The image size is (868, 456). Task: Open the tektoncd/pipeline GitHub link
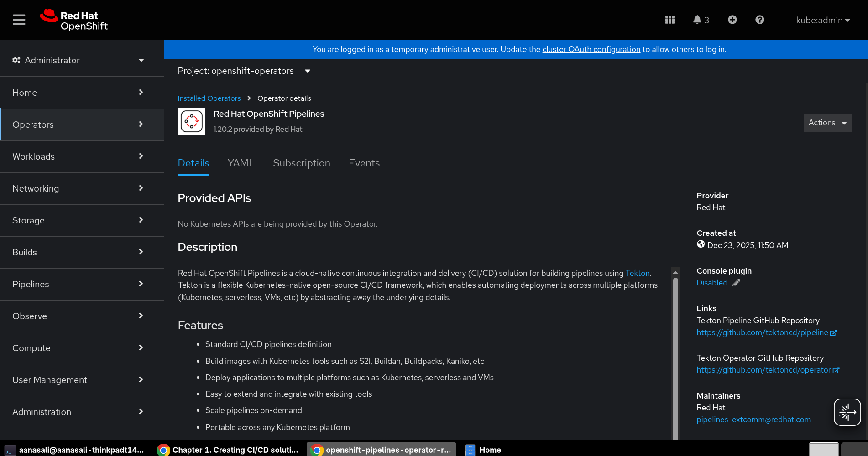pyautogui.click(x=766, y=333)
